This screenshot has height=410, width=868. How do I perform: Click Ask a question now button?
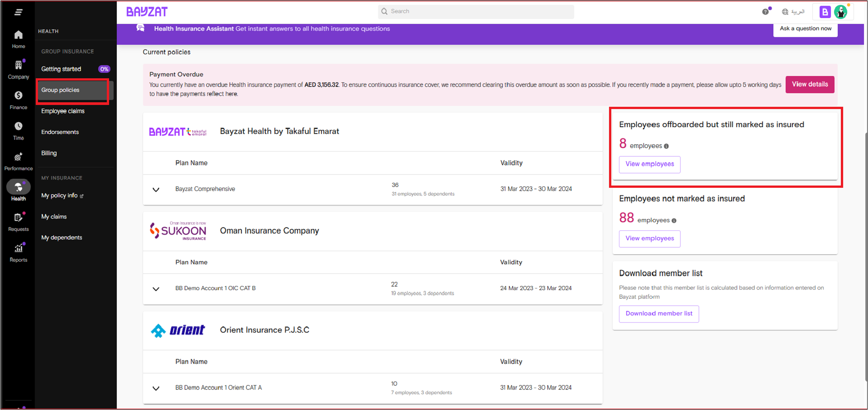pyautogui.click(x=805, y=29)
